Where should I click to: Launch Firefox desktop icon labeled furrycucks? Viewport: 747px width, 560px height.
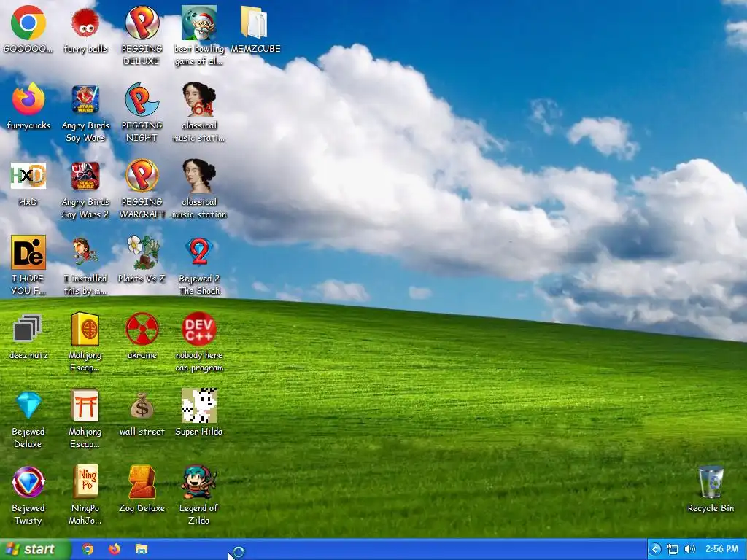click(28, 99)
